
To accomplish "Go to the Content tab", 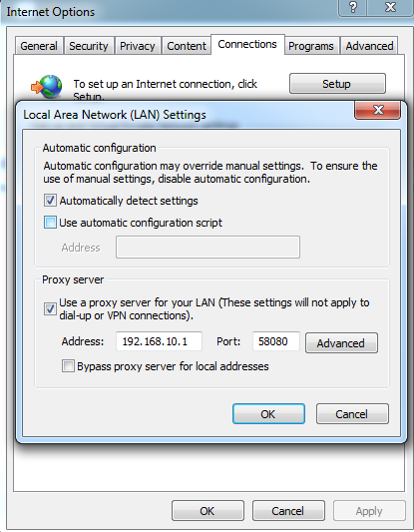I will (187, 46).
